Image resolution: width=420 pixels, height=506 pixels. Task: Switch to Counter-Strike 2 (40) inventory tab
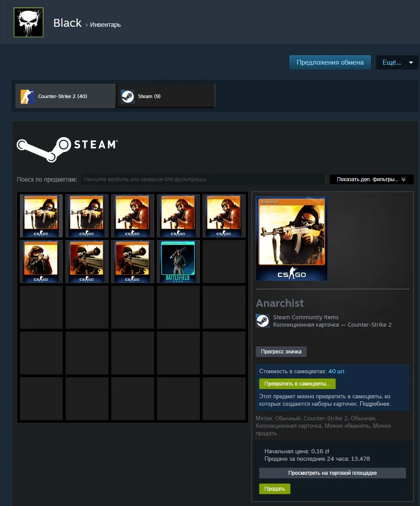65,96
